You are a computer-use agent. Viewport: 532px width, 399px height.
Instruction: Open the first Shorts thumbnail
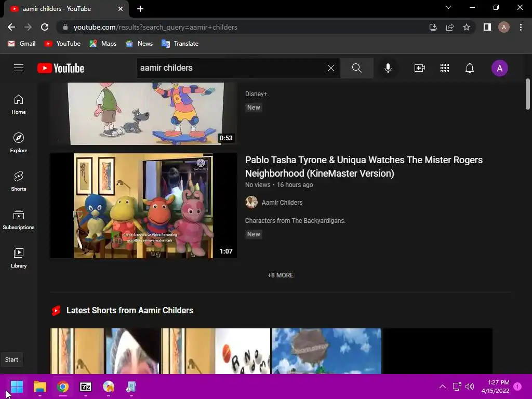[x=104, y=351]
